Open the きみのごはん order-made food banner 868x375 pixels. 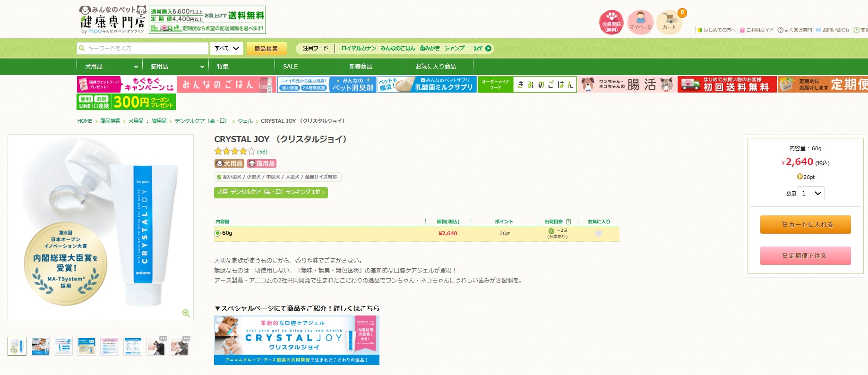(527, 85)
